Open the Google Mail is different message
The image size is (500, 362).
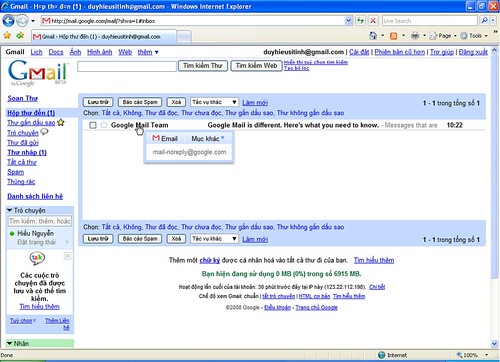pyautogui.click(x=293, y=125)
